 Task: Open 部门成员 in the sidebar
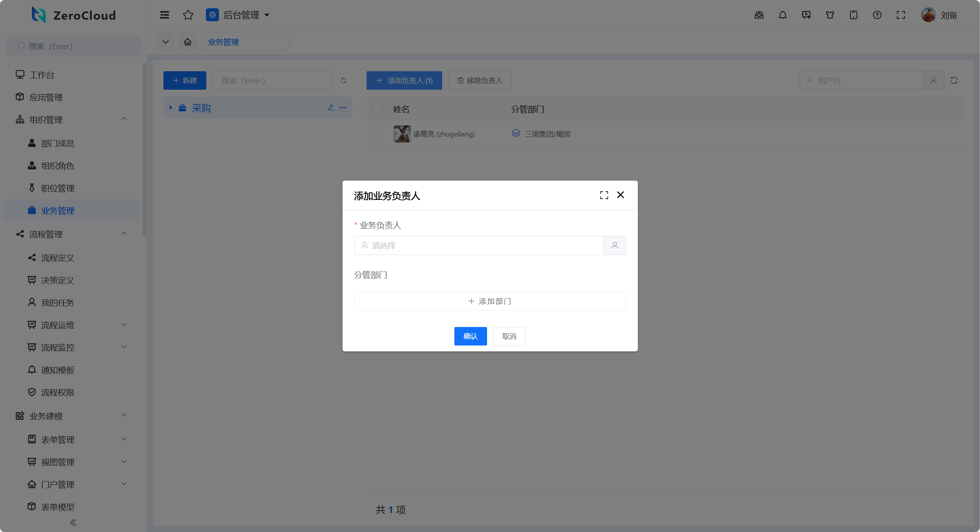coord(57,143)
